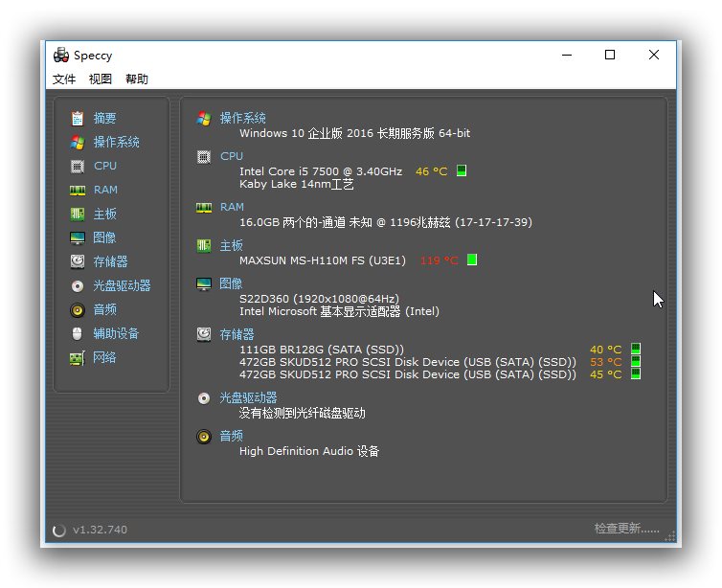Click the 主板 heading link in summary

[231, 246]
